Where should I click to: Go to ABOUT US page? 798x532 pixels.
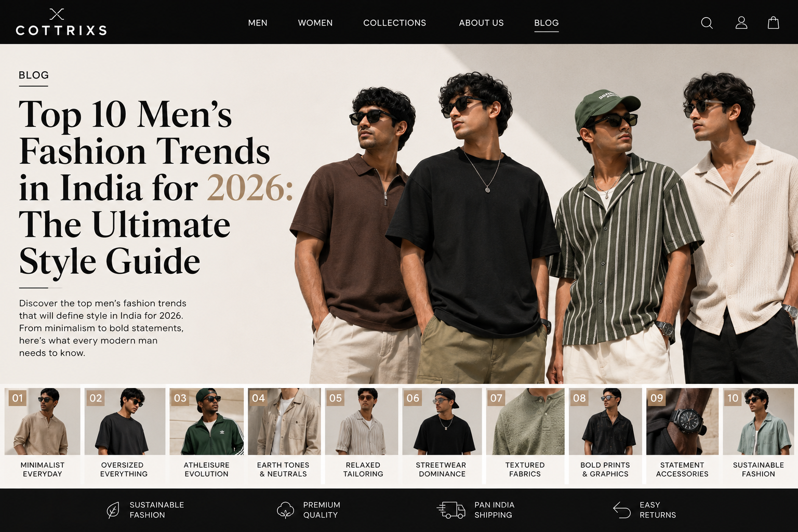[481, 23]
